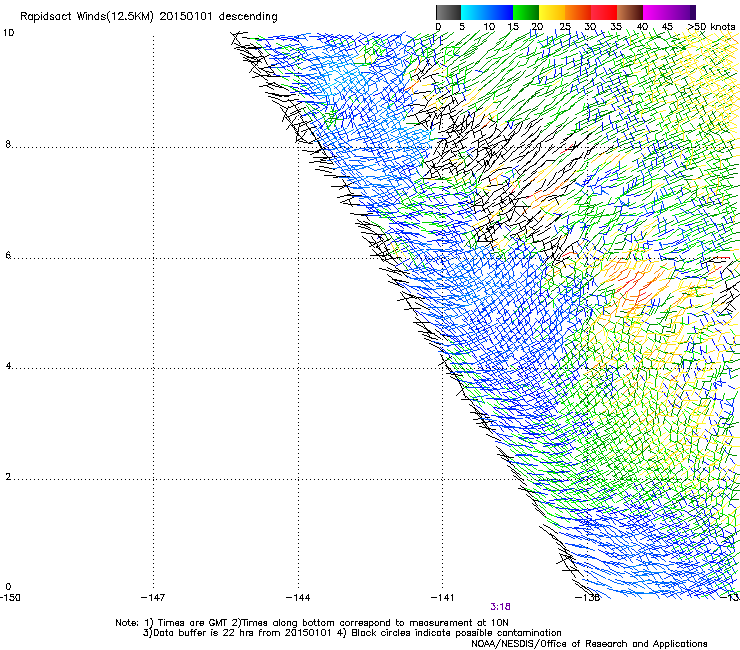Click the legend tick label '45'

pos(667,27)
